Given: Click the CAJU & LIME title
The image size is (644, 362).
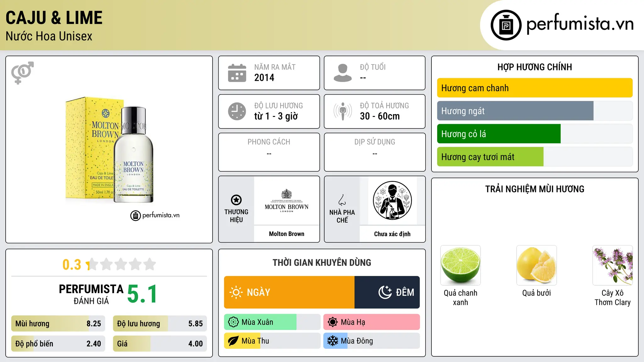Looking at the screenshot, I should (54, 18).
